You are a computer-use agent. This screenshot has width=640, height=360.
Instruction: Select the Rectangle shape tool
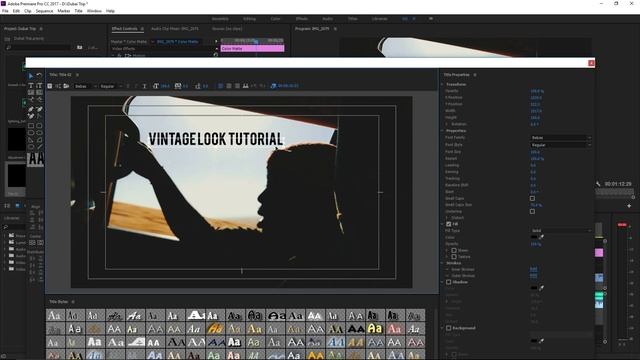coord(31,126)
